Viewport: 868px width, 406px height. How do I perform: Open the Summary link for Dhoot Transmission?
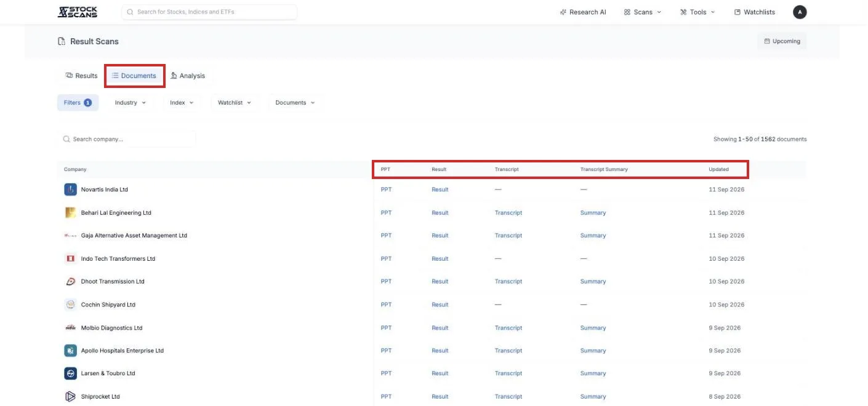pyautogui.click(x=593, y=282)
